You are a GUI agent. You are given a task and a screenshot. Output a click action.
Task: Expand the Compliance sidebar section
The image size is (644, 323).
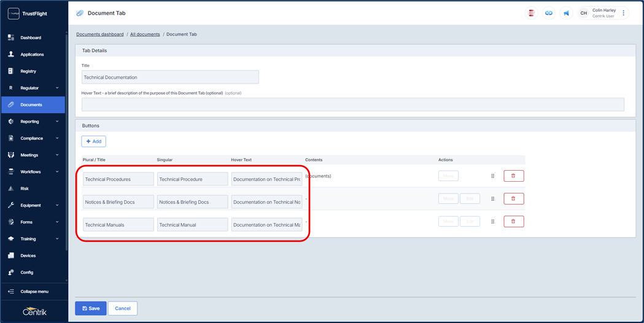(34, 138)
